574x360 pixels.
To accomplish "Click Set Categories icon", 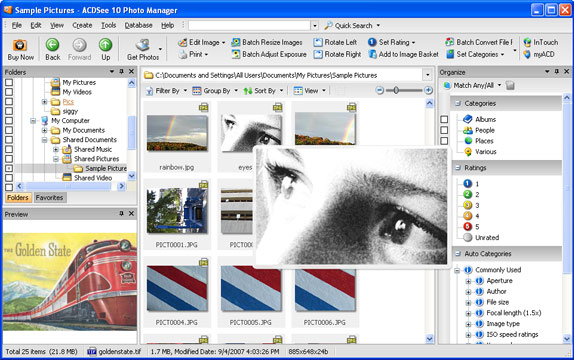I will coord(450,55).
